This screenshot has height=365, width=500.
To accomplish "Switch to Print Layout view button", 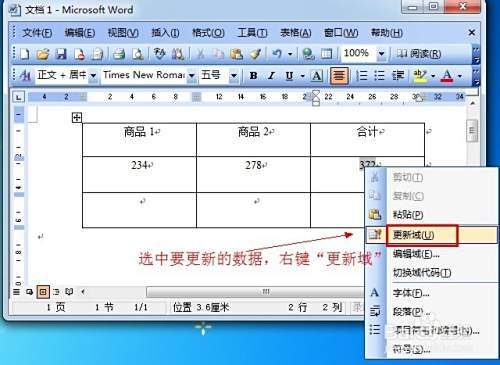I will coord(43,292).
